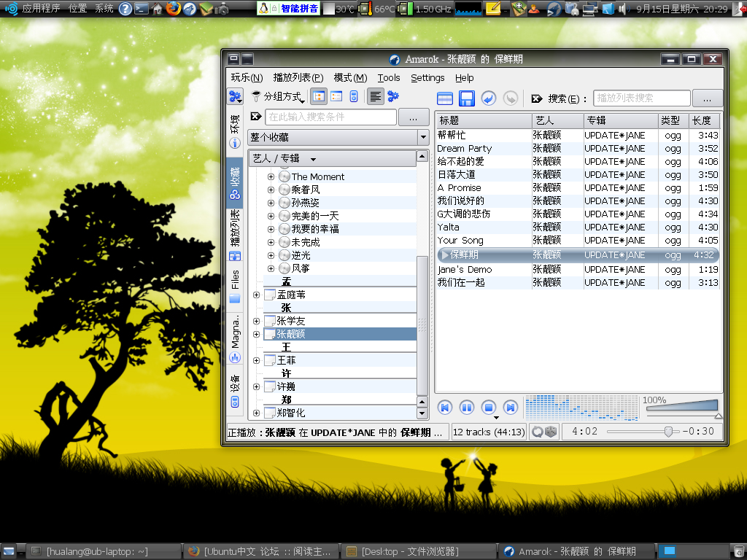The image size is (747, 560).
Task: Open the 分组方式 group-by filter menu
Action: point(278,97)
